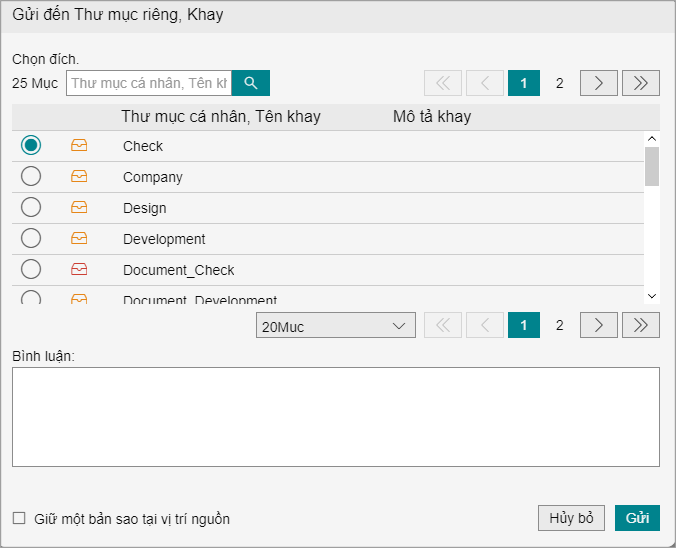Click the Check tray name
676x548 pixels.
point(143,146)
